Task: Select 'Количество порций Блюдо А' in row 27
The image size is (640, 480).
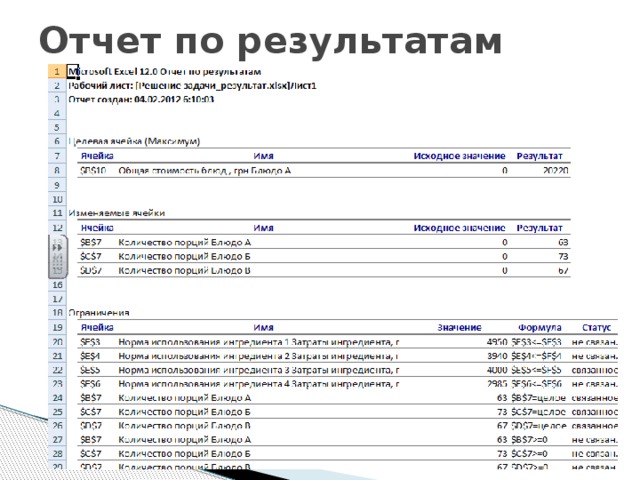Action: coord(184,440)
